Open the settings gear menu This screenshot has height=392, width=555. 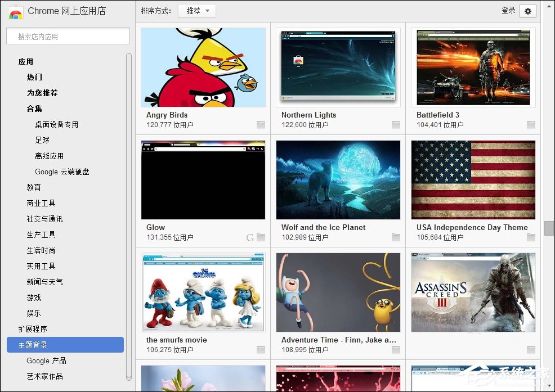527,11
